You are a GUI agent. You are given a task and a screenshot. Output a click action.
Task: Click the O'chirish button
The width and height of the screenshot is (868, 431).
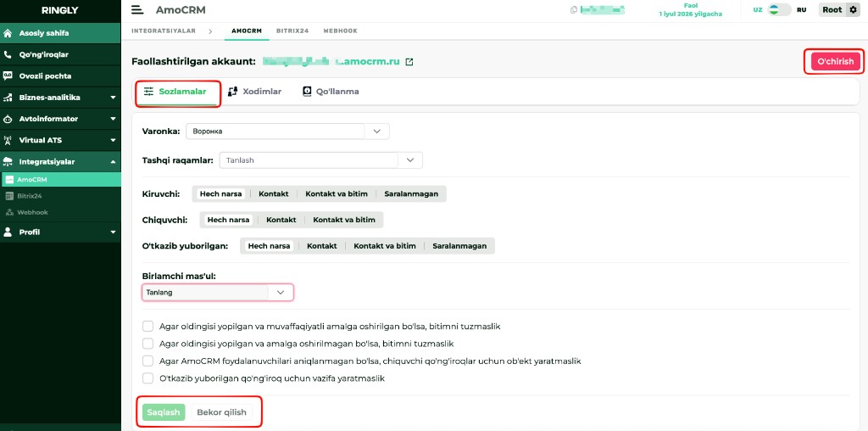click(835, 61)
